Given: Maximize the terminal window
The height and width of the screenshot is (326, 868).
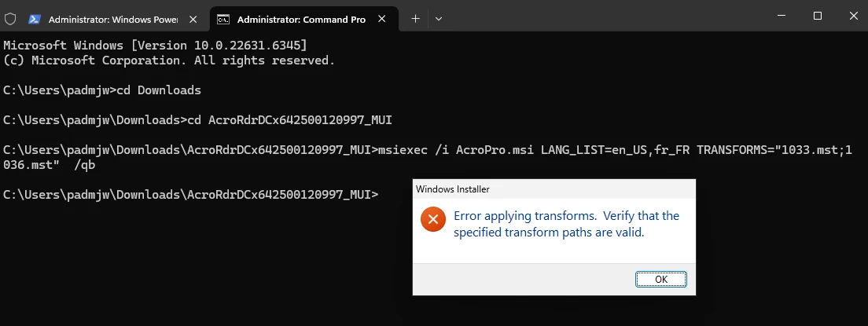Looking at the screenshot, I should [x=817, y=16].
